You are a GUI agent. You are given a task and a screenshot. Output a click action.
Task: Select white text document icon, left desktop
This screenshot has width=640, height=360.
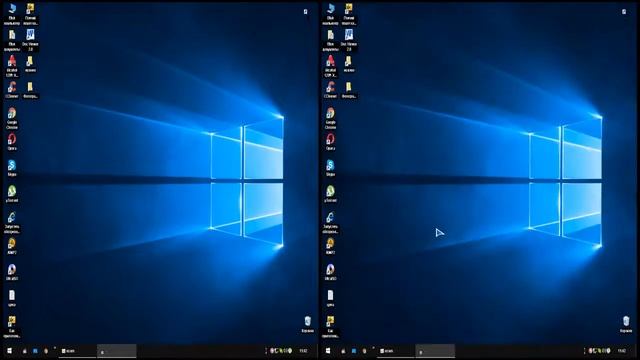coord(12,298)
